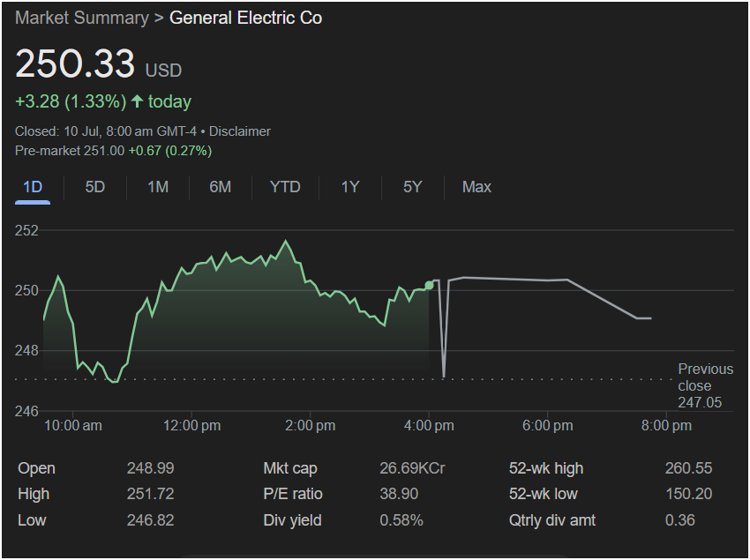Select the 1D time range tab
The image size is (750, 560).
point(33,186)
